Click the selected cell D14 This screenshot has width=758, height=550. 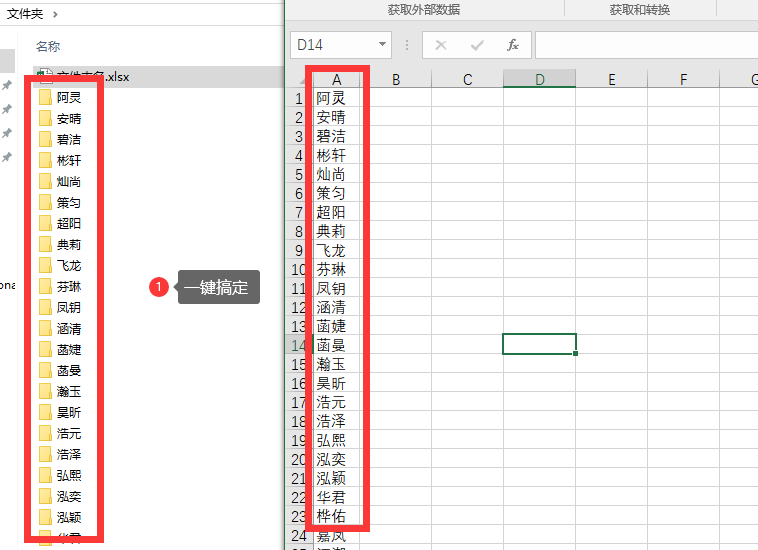[x=539, y=344]
